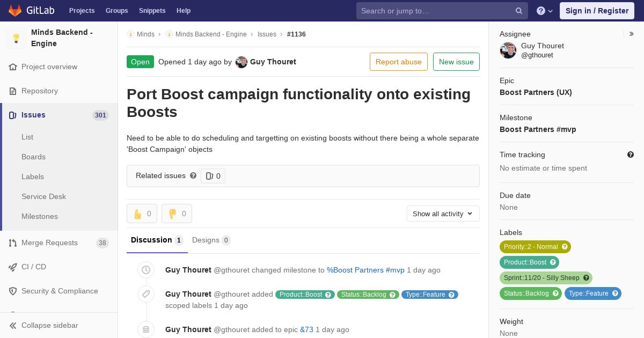Open the %Boost Partners #mvp milestone link
Viewport: 644px width, 338px height.
pos(365,270)
